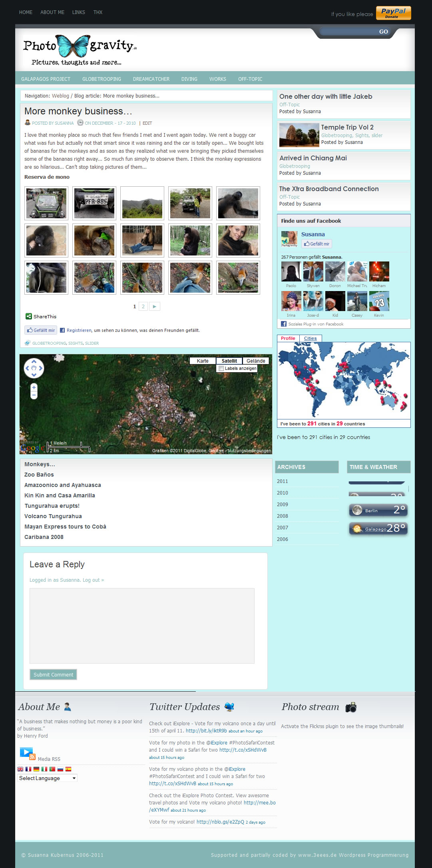
Task: Click the GO search button
Action: point(384,32)
